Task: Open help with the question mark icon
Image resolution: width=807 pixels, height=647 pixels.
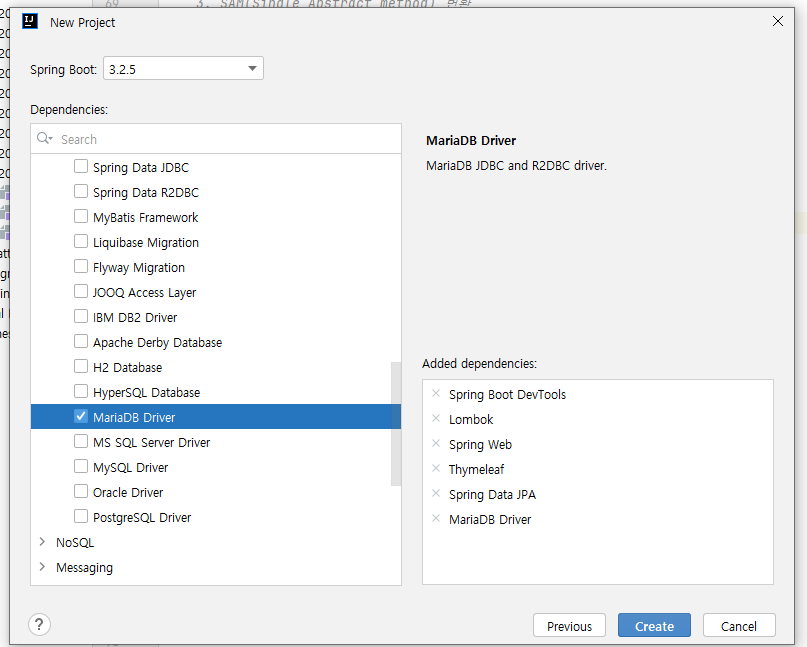Action: tap(39, 624)
